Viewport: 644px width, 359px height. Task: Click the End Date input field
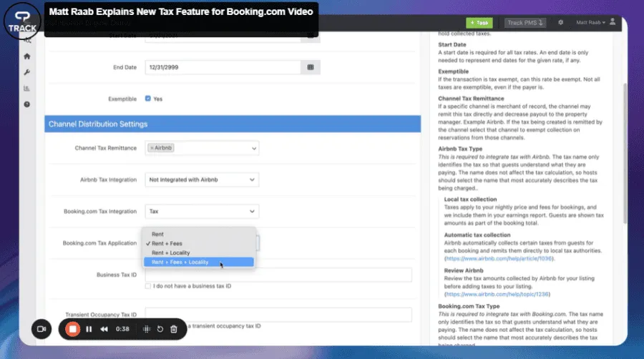pos(223,67)
